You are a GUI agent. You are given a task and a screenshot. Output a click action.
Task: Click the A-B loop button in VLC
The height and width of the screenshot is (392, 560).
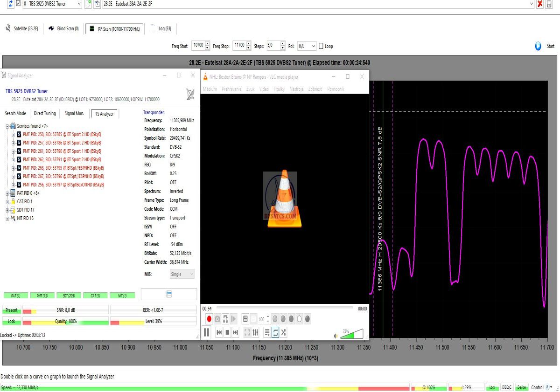pos(226,319)
